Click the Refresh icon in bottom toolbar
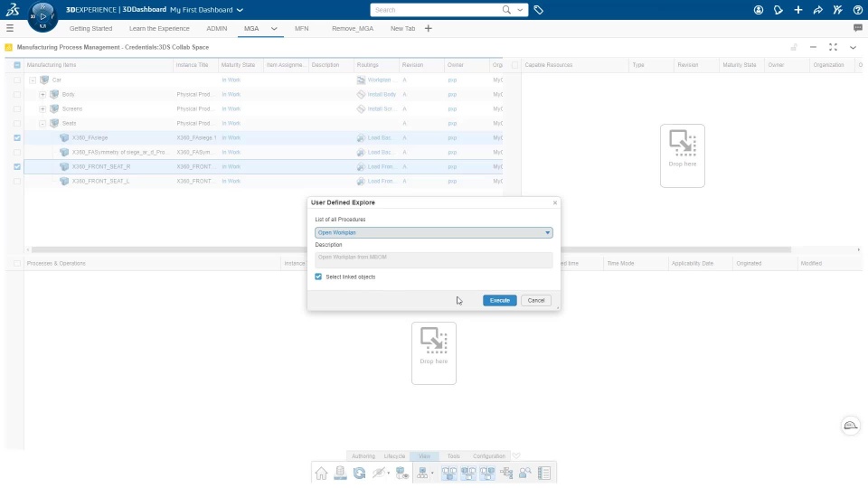The image size is (868, 488). coord(359,473)
